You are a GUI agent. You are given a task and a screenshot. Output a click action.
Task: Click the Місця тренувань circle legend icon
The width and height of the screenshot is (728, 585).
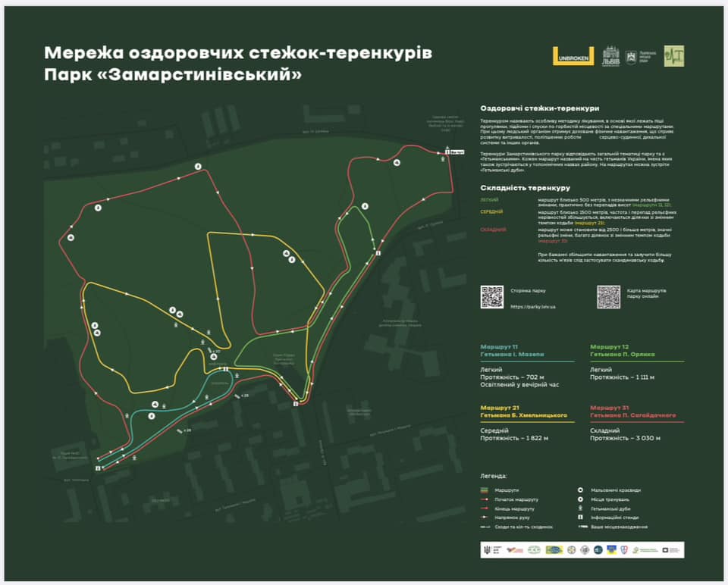point(580,499)
